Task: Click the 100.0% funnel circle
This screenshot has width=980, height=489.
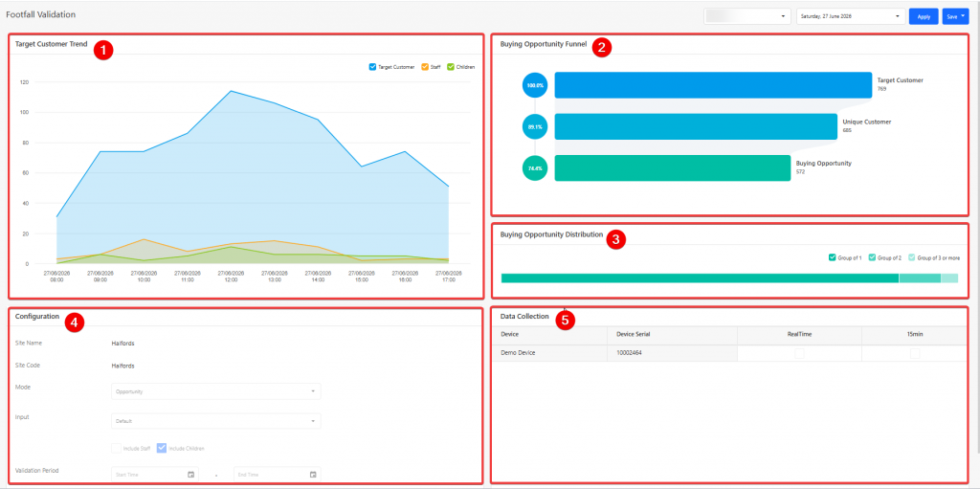Action: [535, 85]
